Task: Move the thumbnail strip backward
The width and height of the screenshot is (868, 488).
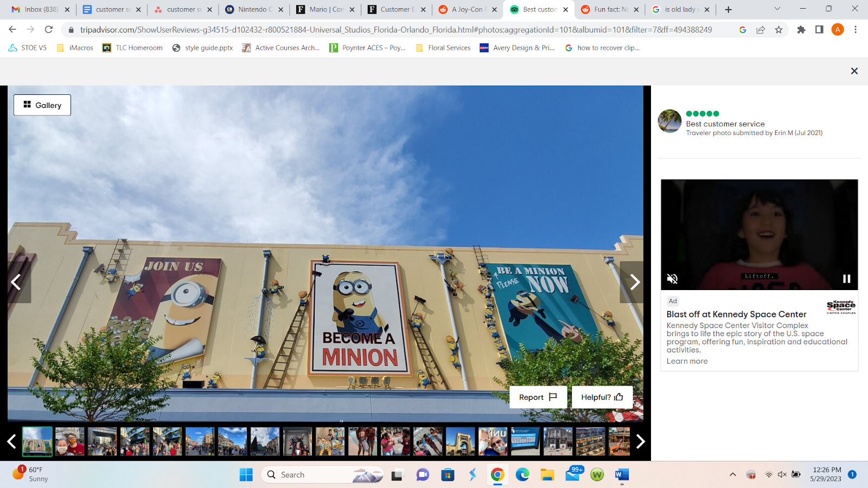Action: pos(11,441)
